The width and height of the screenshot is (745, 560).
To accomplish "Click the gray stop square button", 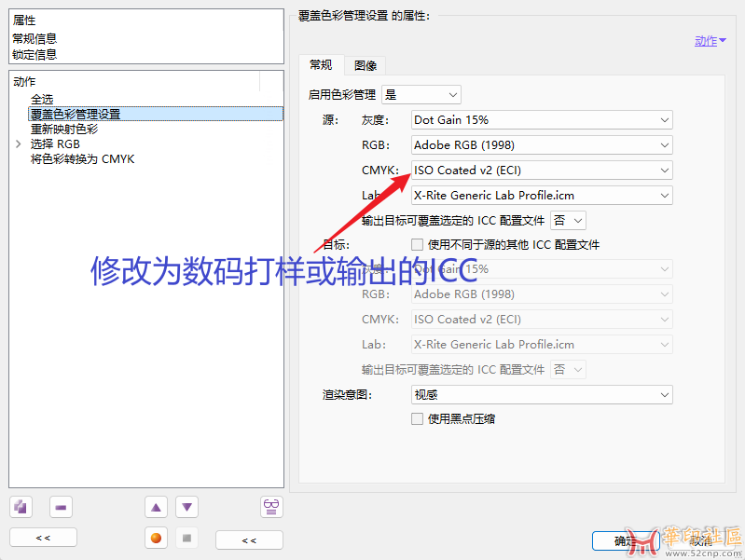I will pyautogui.click(x=186, y=539).
